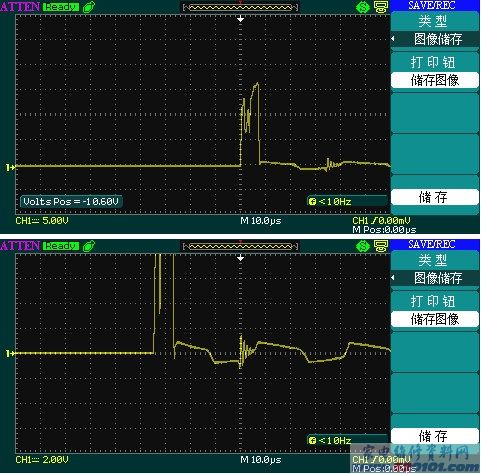The width and height of the screenshot is (481, 474).
Task: Toggle the 储存图像 print key option in top menu
Action: (x=435, y=80)
